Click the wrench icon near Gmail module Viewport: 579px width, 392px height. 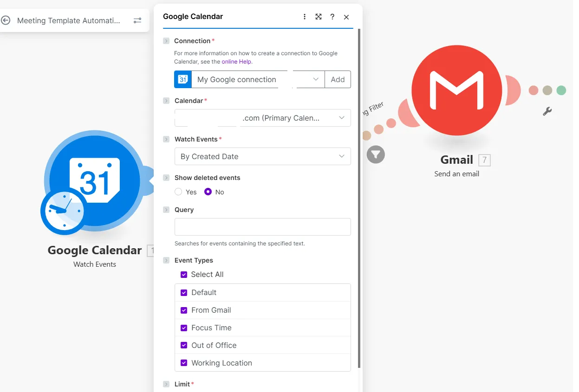tap(547, 111)
